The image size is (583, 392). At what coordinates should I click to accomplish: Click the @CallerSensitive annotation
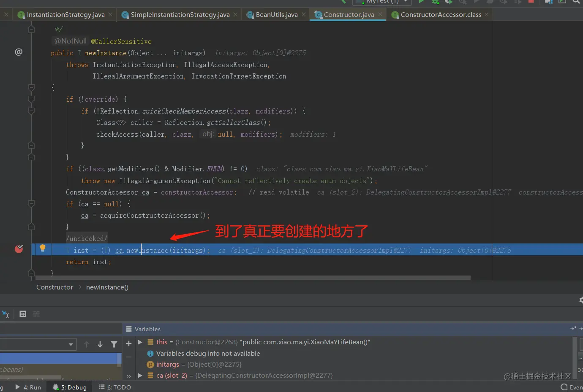coord(121,41)
